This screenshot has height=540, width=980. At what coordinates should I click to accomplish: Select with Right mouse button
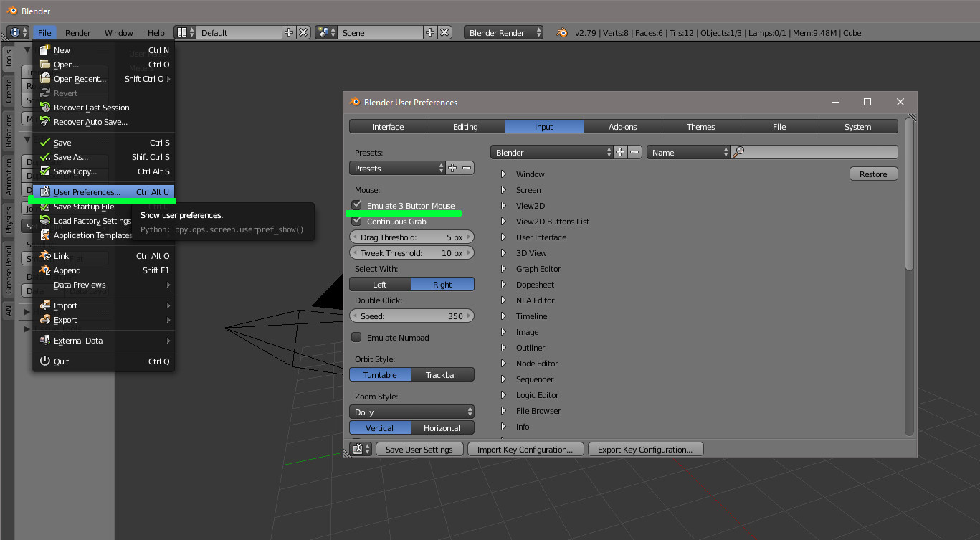(x=442, y=285)
